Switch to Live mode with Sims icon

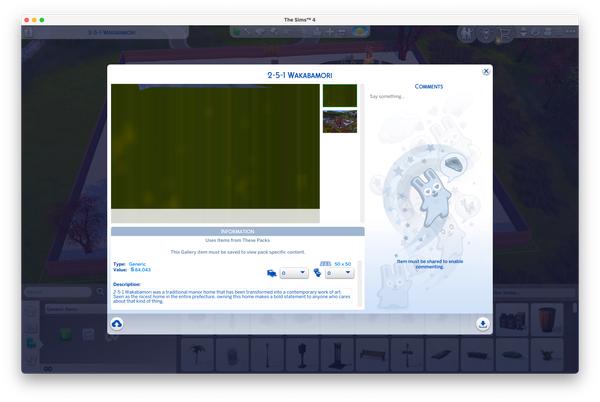(466, 34)
